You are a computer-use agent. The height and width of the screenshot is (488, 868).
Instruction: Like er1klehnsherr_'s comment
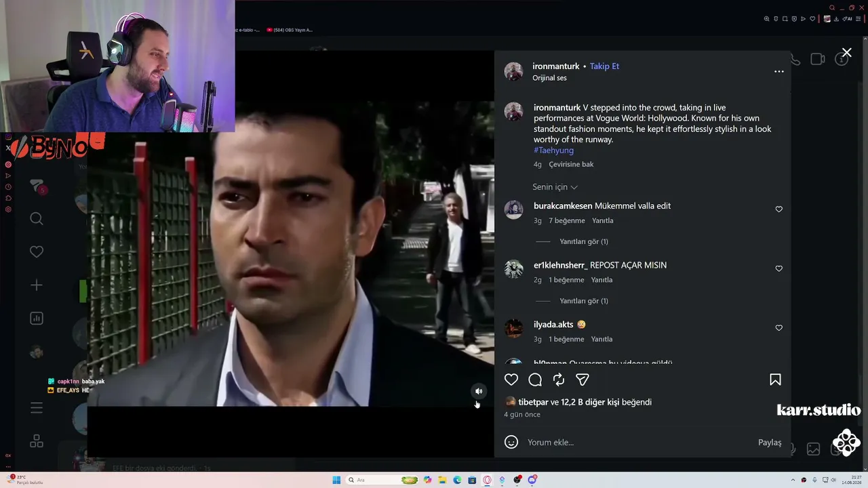click(x=779, y=268)
